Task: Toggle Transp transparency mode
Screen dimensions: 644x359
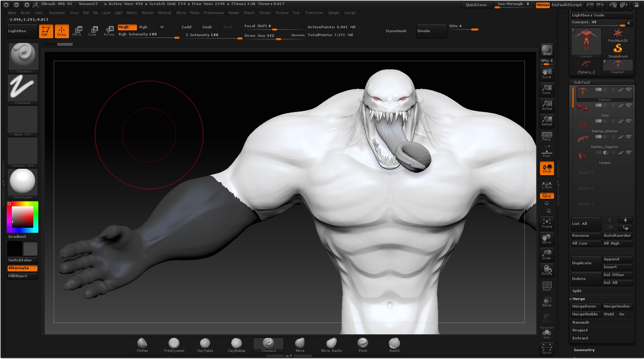Action: (x=547, y=302)
